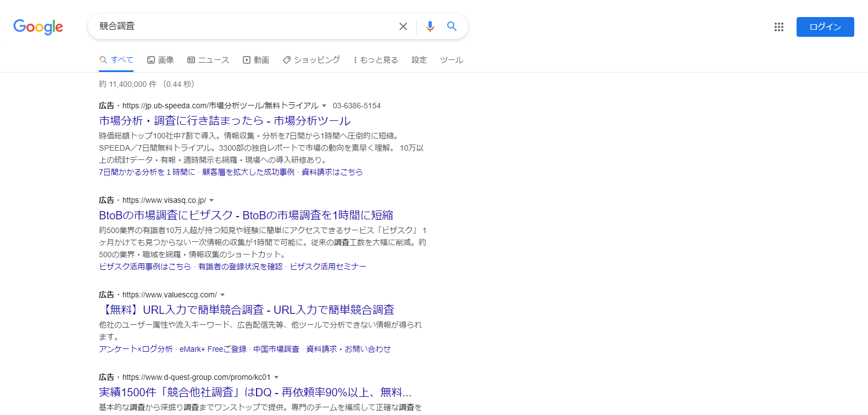Open the three-dot もっと見る menu
Viewport: 868px width, 415px height.
pyautogui.click(x=376, y=60)
